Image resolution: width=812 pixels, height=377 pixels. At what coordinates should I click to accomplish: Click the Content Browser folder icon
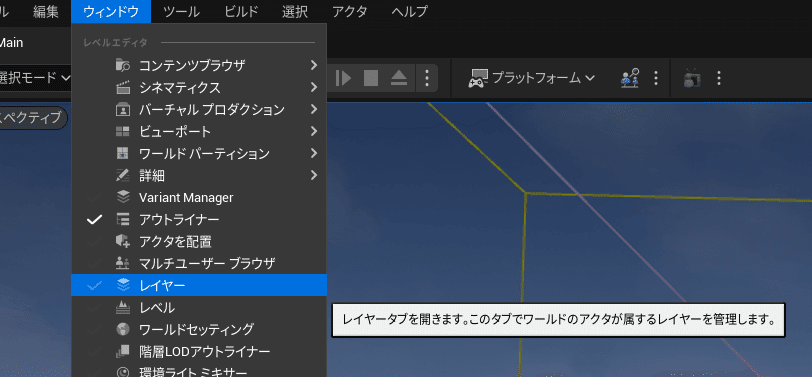(x=123, y=66)
